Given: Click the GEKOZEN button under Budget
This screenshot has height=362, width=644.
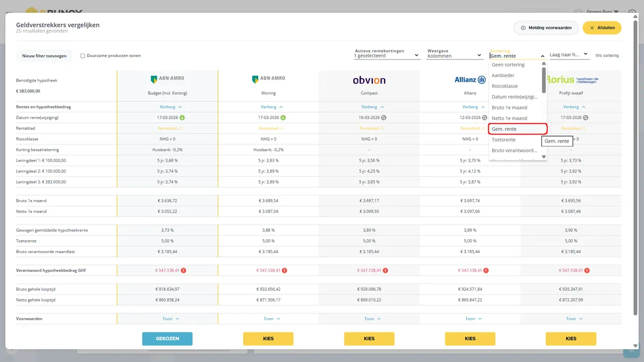Looking at the screenshot, I should [167, 338].
